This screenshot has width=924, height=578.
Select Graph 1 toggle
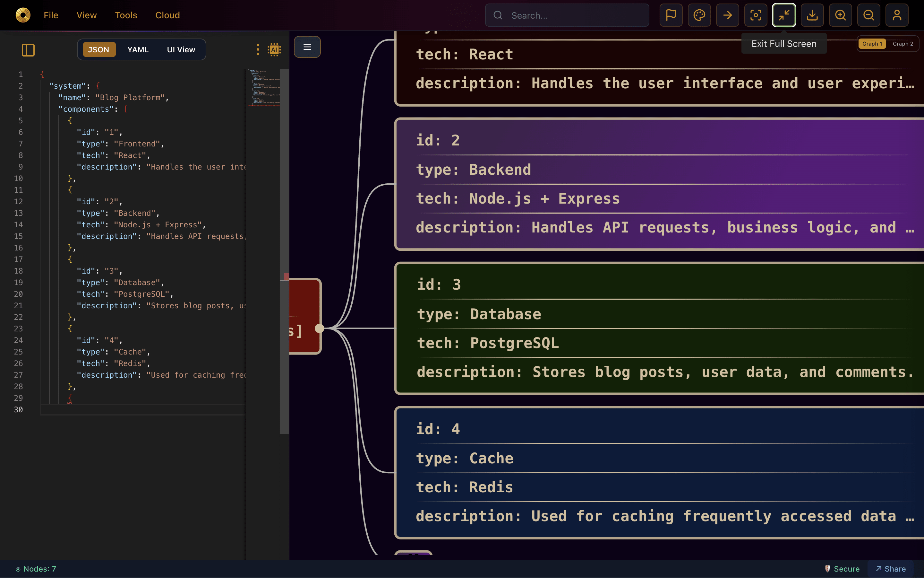[872, 44]
